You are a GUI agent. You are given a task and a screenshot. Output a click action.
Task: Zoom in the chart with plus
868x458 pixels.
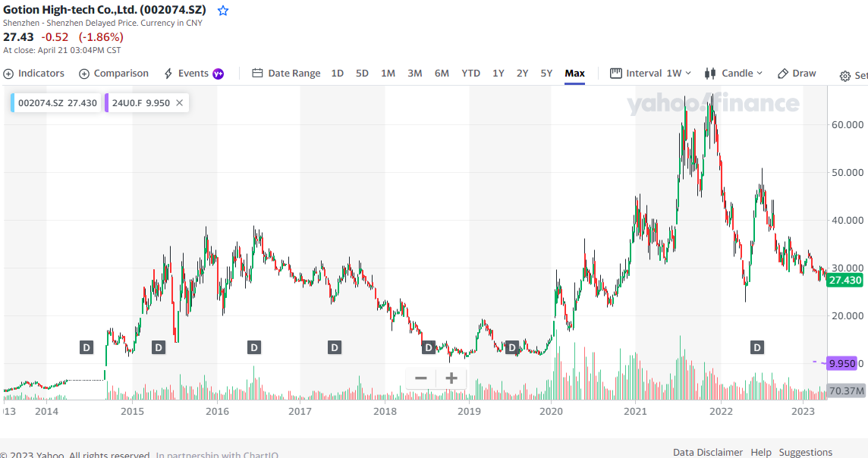tap(451, 378)
